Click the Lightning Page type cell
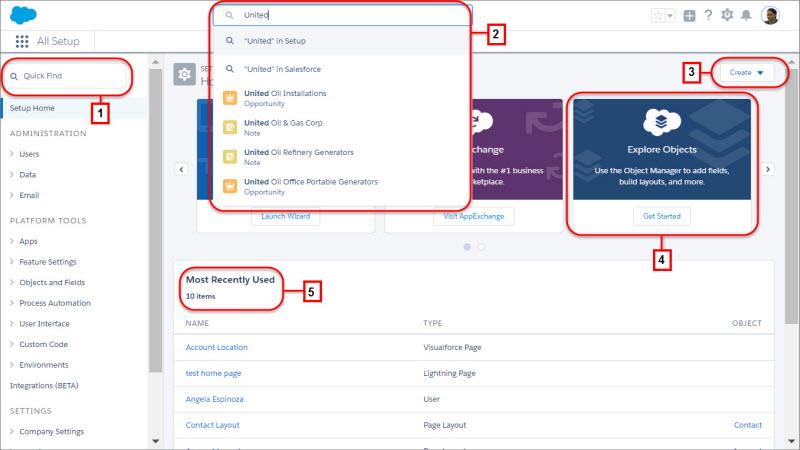 click(449, 373)
